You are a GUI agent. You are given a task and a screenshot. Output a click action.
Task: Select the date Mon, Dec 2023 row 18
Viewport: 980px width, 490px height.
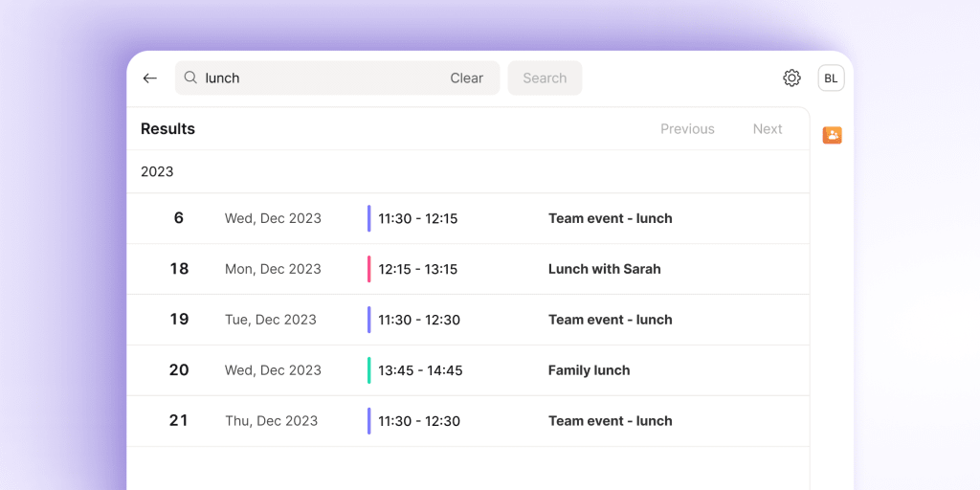[x=273, y=269]
